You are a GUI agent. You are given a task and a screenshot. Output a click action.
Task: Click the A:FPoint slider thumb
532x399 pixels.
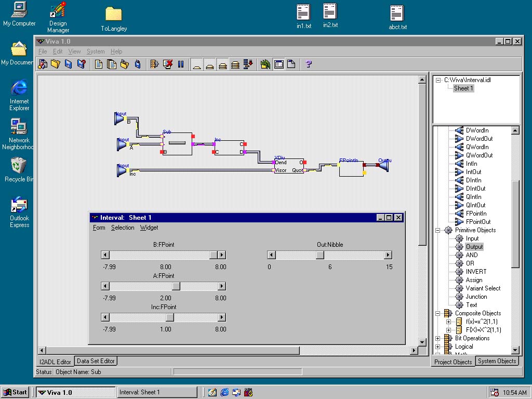pos(176,286)
